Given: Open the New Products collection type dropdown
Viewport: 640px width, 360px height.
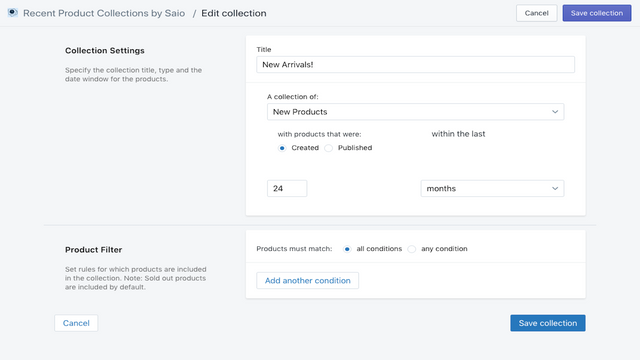Looking at the screenshot, I should point(416,112).
